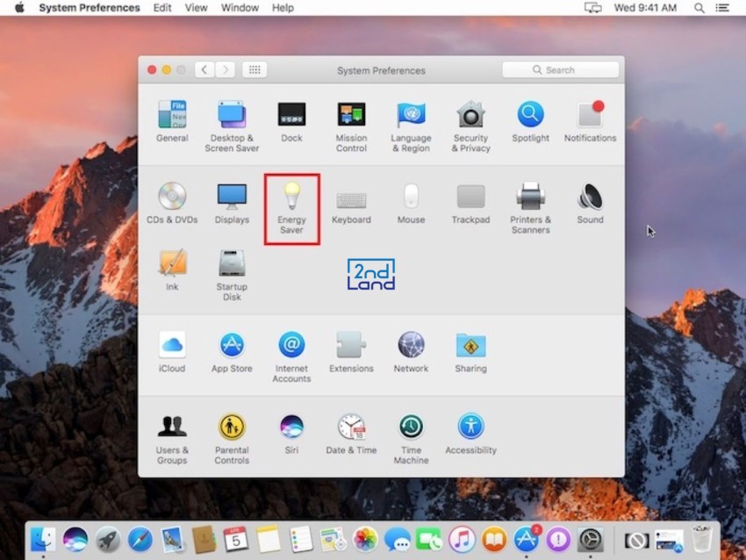Open Messages from the Dock
This screenshot has width=746, height=560.
(x=398, y=540)
